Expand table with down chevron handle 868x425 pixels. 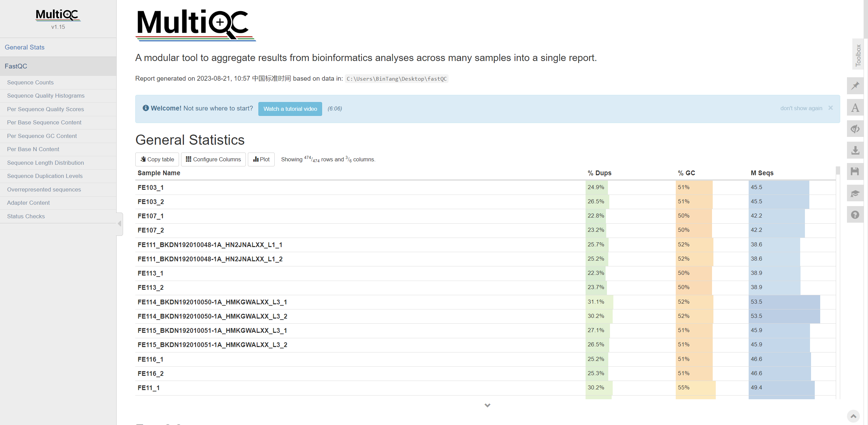487,405
